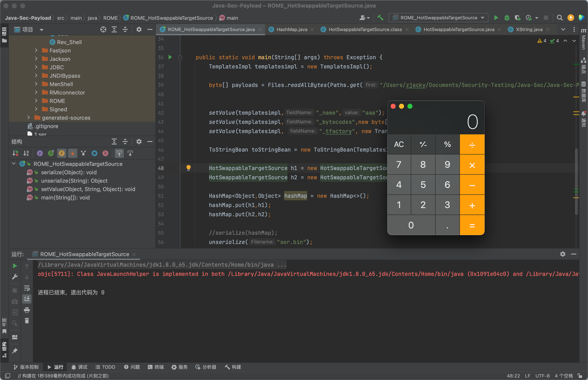588x380 pixels.
Task: Close the ROME_HotSwappableTargetSource run tab
Action: tap(134, 254)
